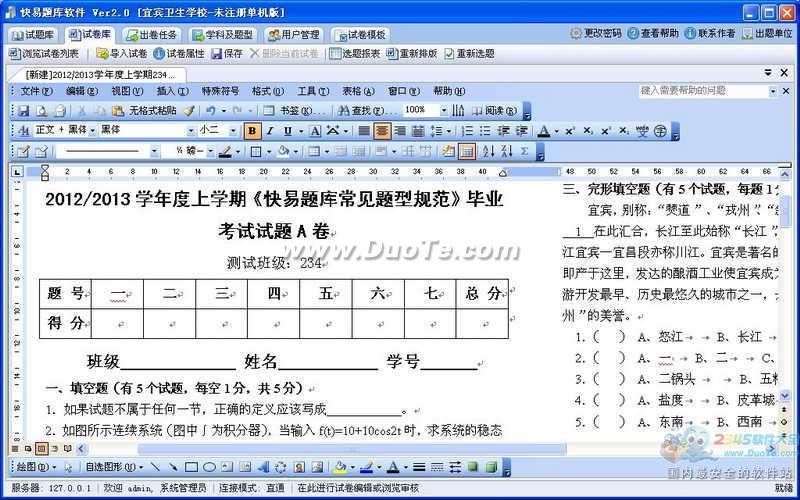Open the 自选图形 AutoShapes dropdown
Viewport: 800px width, 500px height.
click(x=114, y=467)
